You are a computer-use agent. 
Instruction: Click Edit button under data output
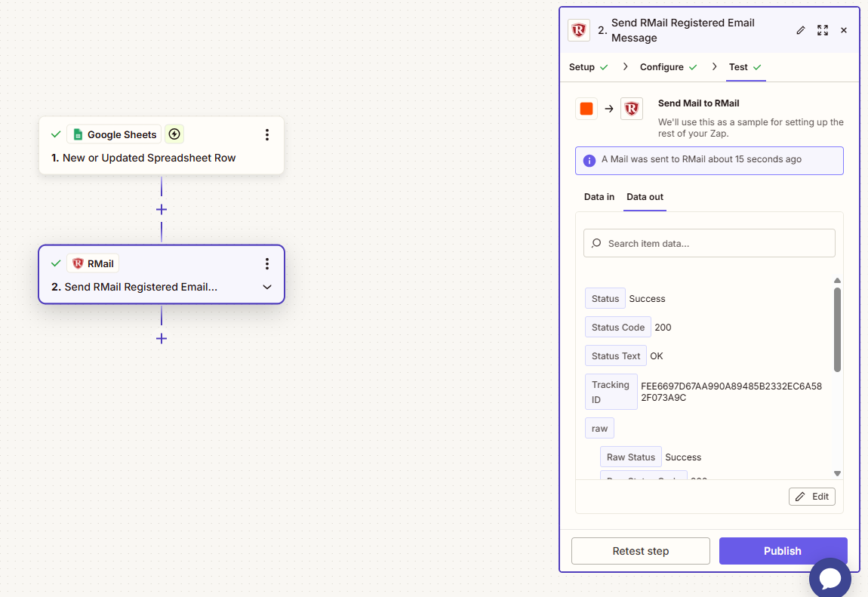coord(812,497)
